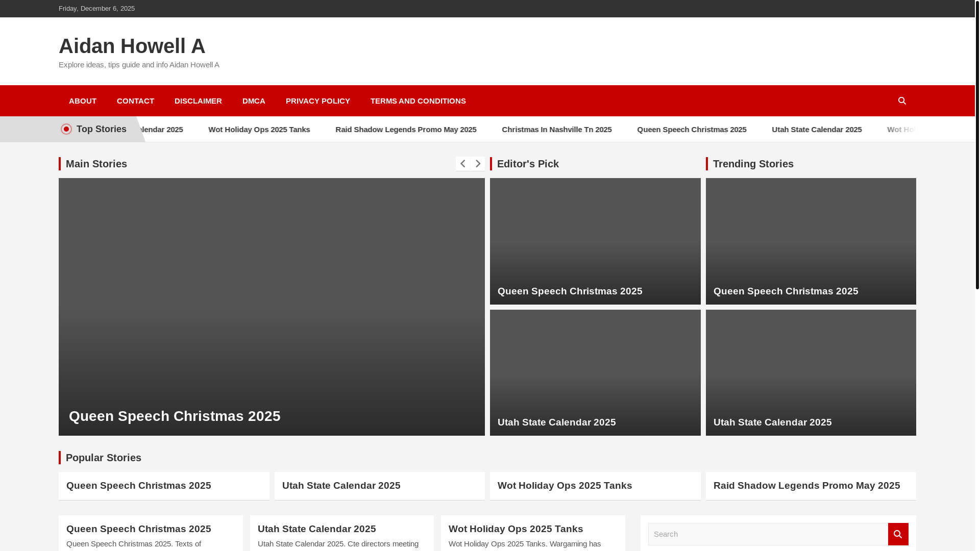The width and height of the screenshot is (980, 551).
Task: Click the Aidan Howell A site title
Action: click(x=132, y=46)
